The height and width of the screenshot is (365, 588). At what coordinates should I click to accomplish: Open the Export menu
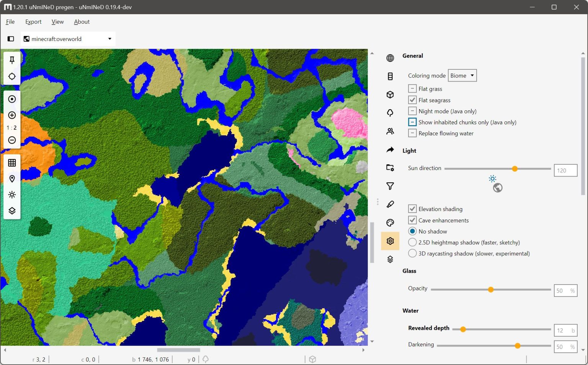click(33, 22)
